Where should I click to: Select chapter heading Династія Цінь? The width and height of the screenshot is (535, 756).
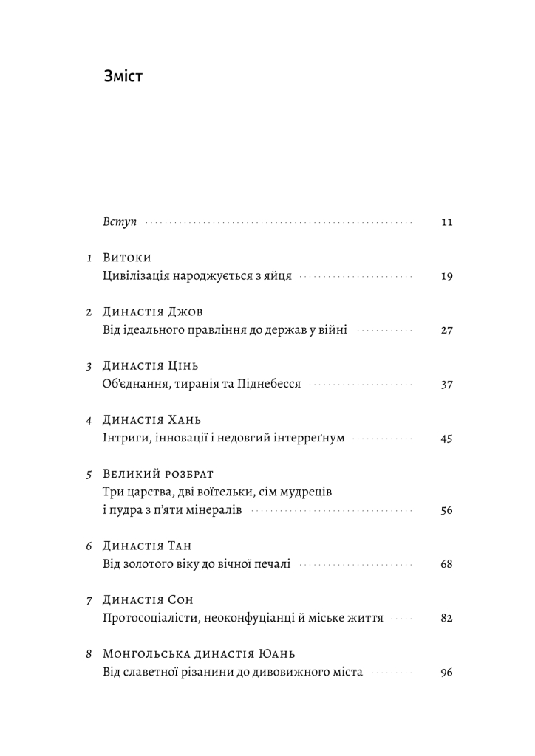click(151, 366)
